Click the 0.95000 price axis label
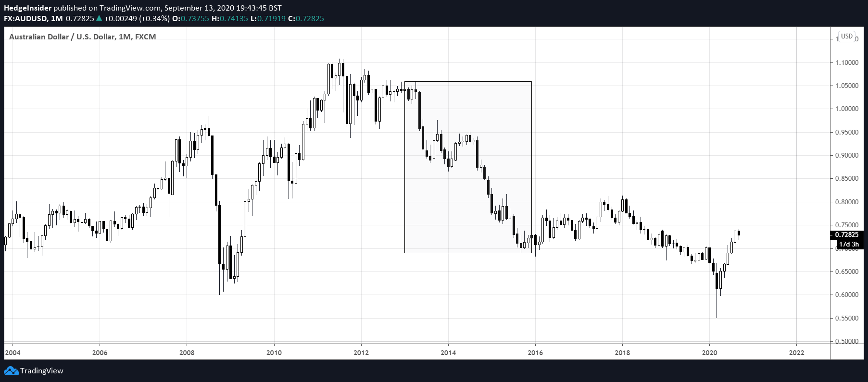 846,132
